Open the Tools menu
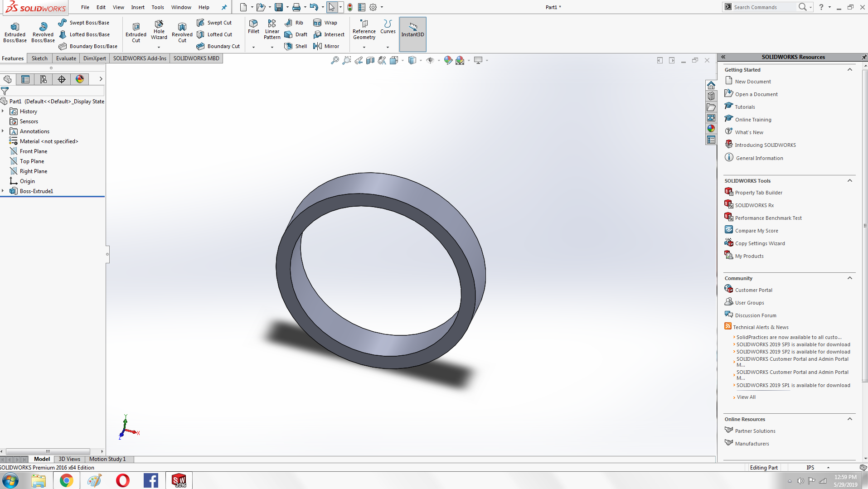 [x=158, y=7]
